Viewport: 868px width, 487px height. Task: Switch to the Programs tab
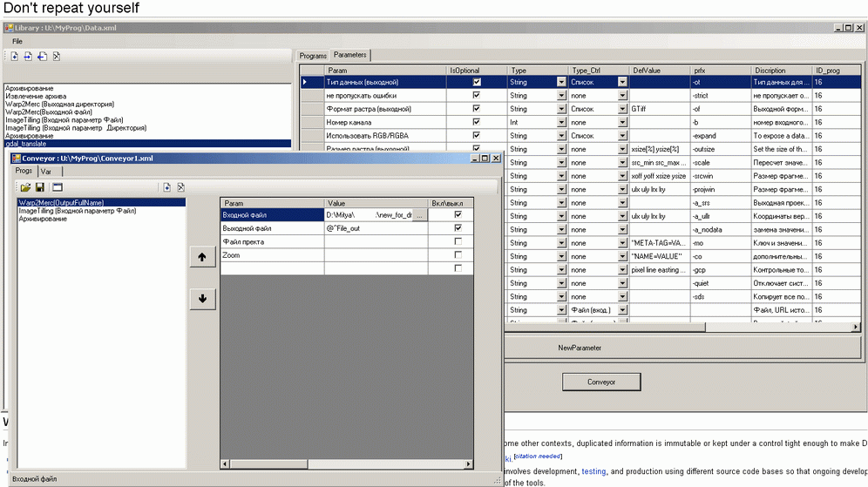tap(313, 55)
